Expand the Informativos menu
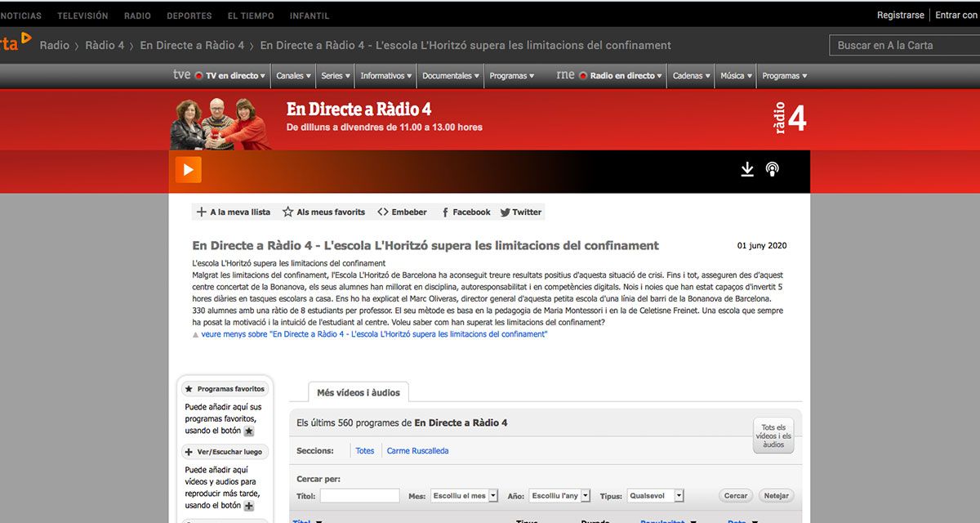This screenshot has width=980, height=523. [386, 76]
